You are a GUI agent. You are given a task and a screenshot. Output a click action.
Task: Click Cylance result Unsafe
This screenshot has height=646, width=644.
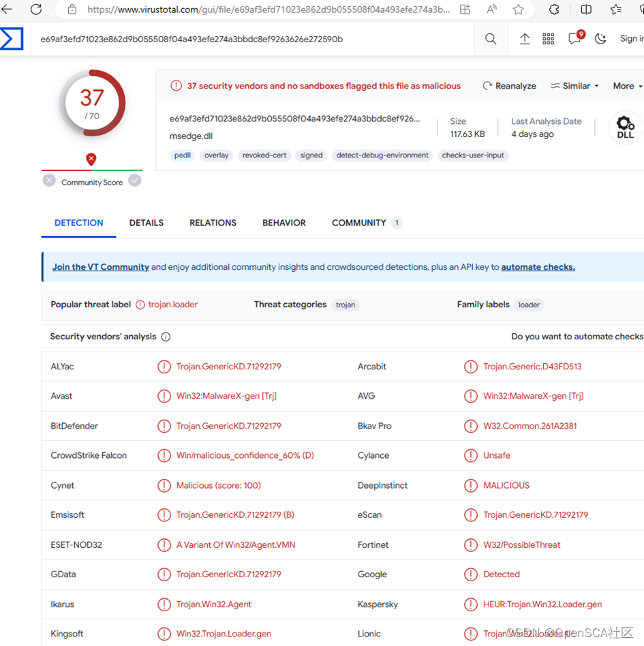click(x=497, y=456)
